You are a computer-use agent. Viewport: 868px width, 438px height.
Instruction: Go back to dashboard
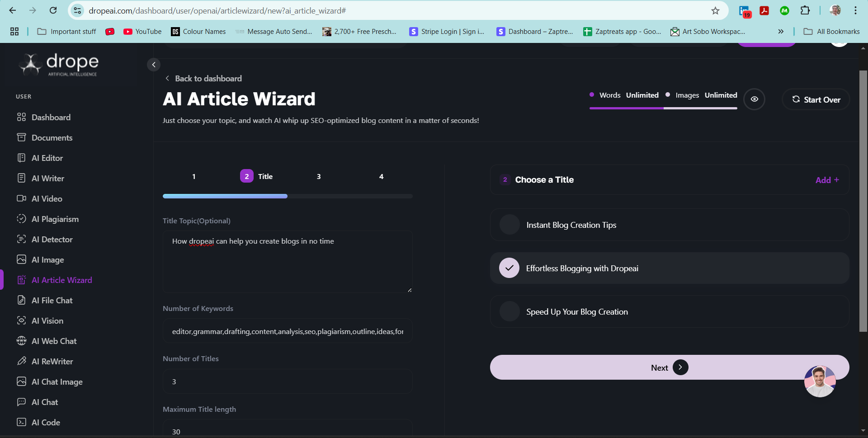coord(203,78)
